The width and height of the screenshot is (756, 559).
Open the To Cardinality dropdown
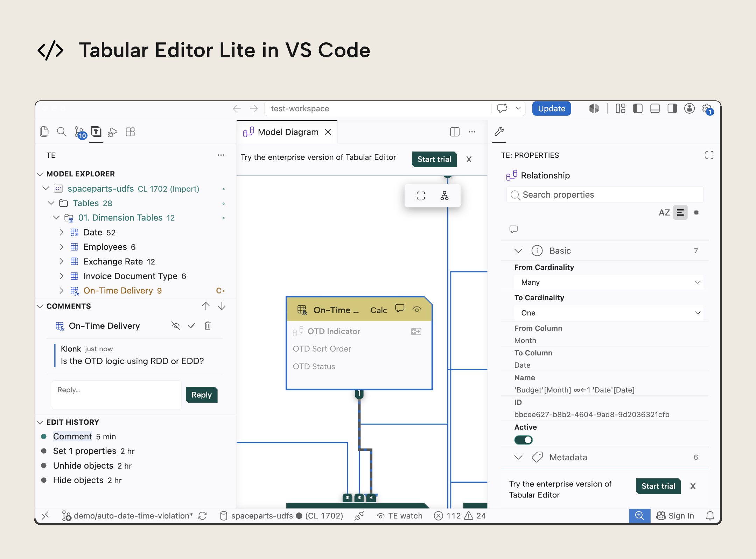pos(609,313)
